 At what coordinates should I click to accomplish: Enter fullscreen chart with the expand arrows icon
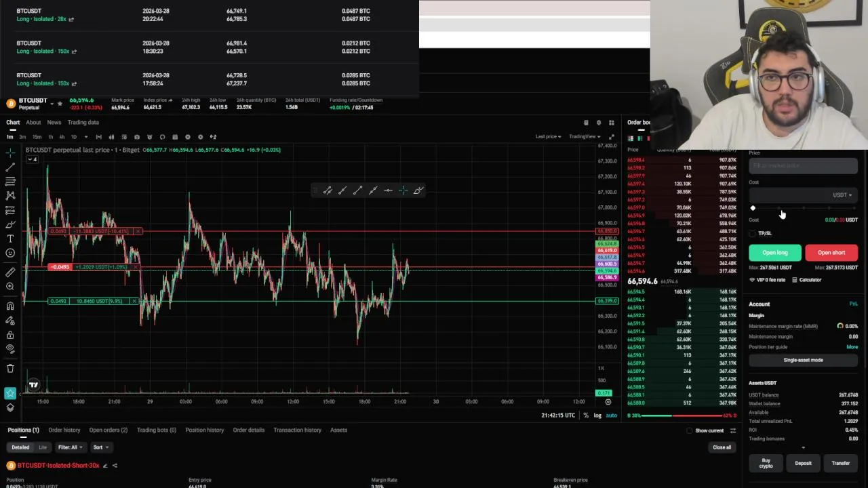611,137
